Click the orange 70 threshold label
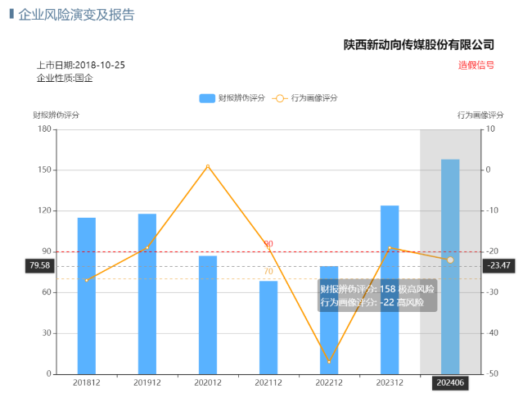The width and height of the screenshot is (532, 411). pyautogui.click(x=268, y=272)
